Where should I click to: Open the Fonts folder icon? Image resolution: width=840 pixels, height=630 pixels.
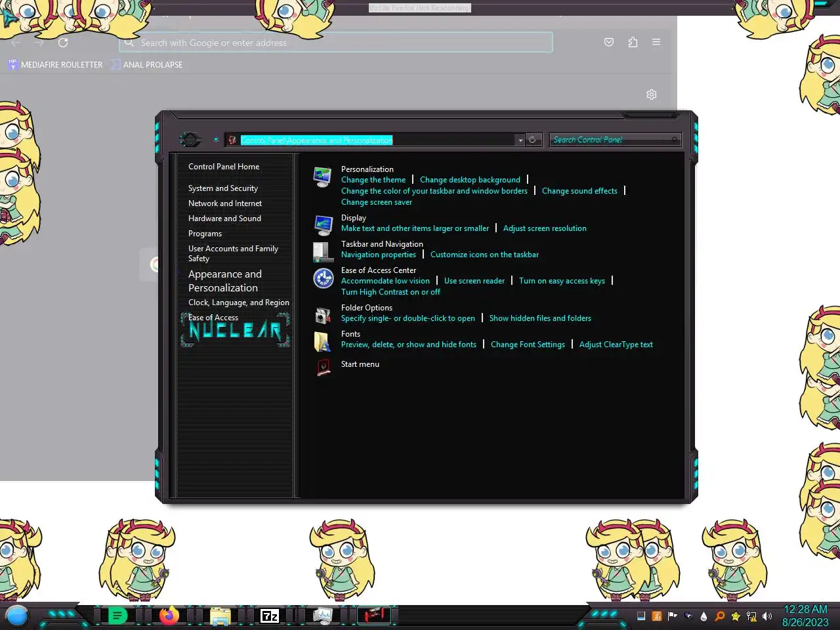[322, 342]
